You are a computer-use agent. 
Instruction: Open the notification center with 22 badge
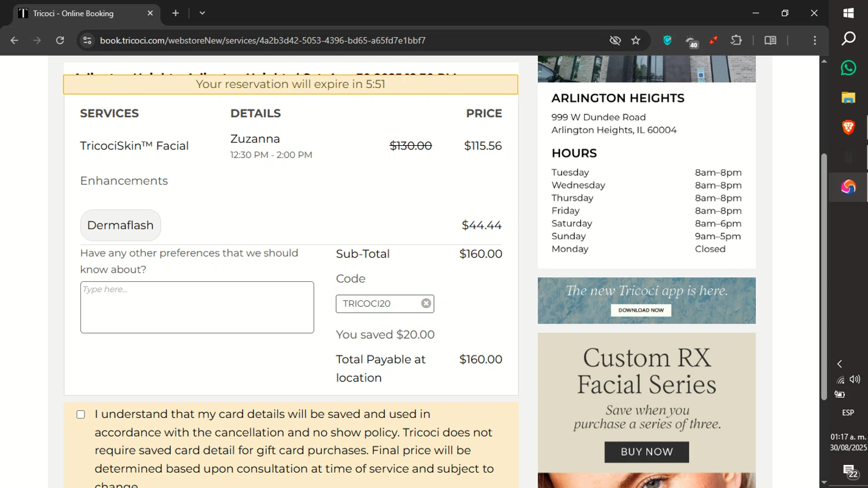pyautogui.click(x=849, y=471)
